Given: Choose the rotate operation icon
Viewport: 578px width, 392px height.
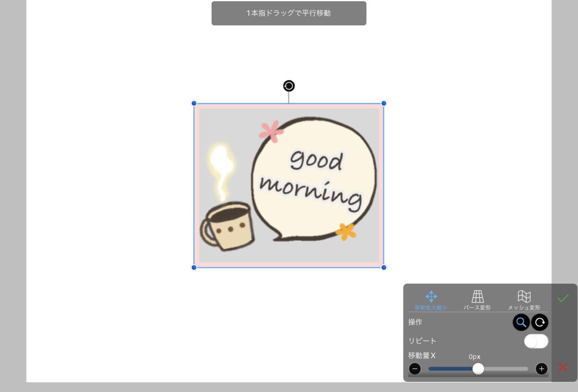Looking at the screenshot, I should click(x=540, y=322).
